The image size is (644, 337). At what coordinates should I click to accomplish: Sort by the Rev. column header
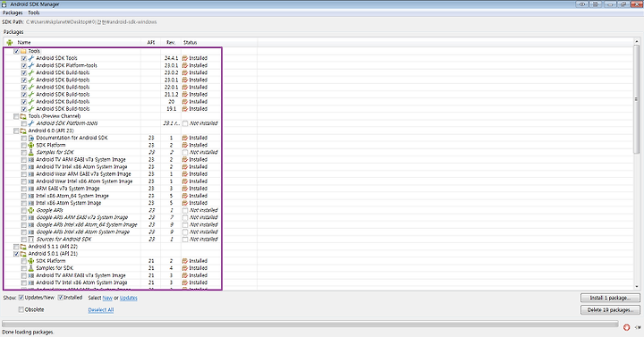tap(171, 42)
